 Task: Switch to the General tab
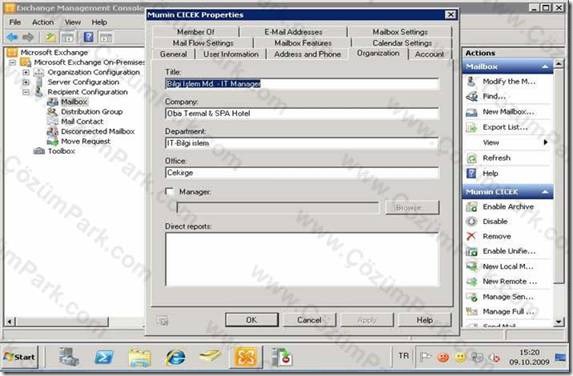pyautogui.click(x=173, y=54)
